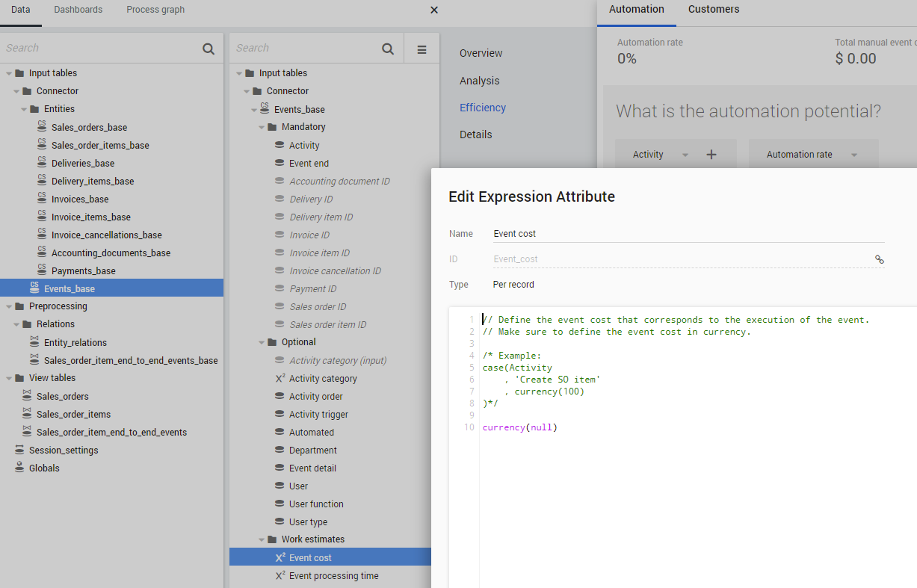This screenshot has width=917, height=588.
Task: Open the hamburger menu in attribute panel
Action: tap(422, 49)
